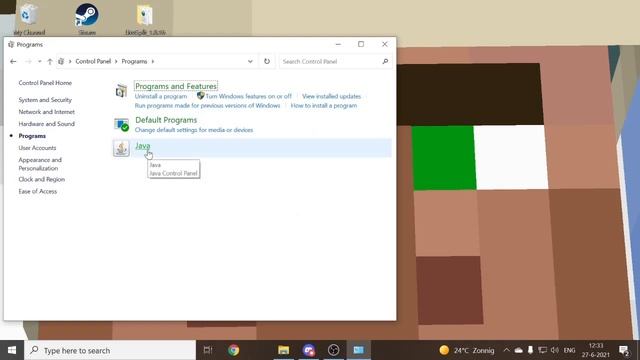The width and height of the screenshot is (640, 360).
Task: Open Ease of Access category
Action: point(38,191)
